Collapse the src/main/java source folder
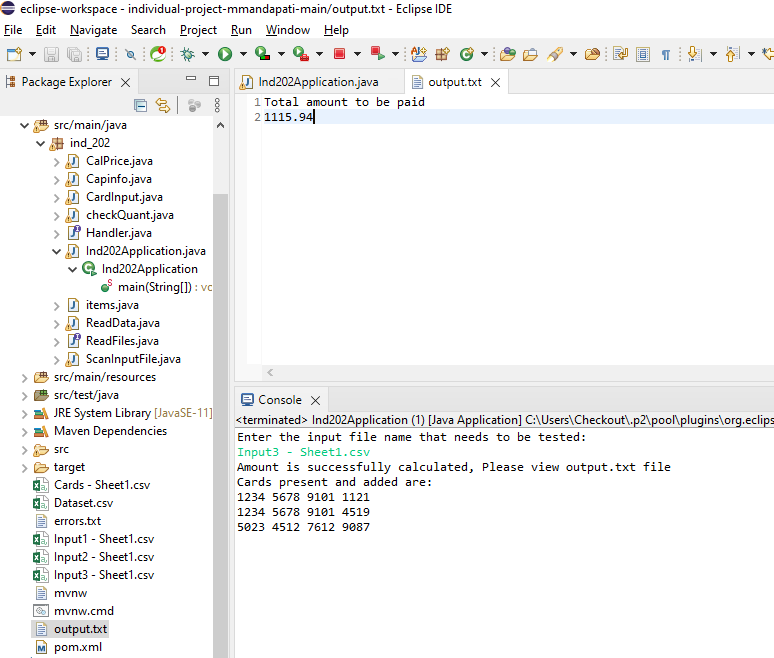This screenshot has width=774, height=658. [x=24, y=125]
